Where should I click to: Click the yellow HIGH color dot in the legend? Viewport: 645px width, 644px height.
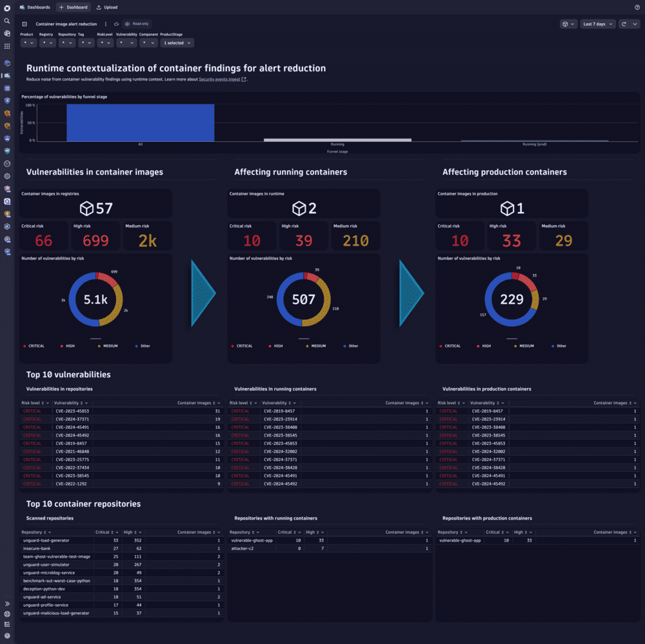(x=62, y=346)
